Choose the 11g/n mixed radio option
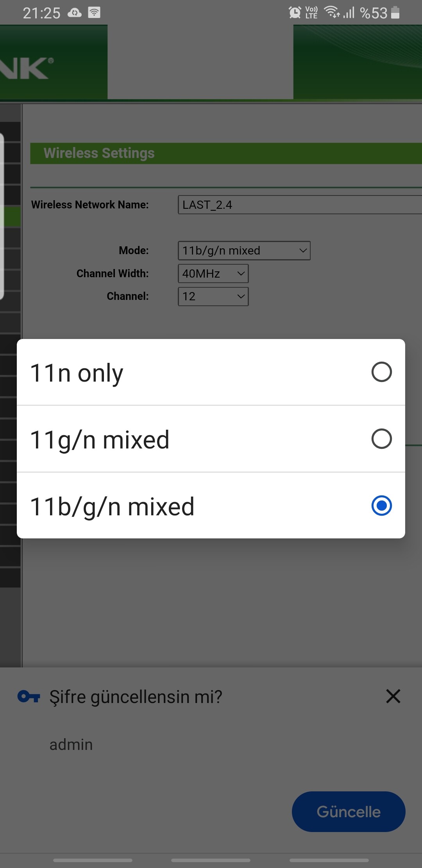422x868 pixels. (x=381, y=439)
